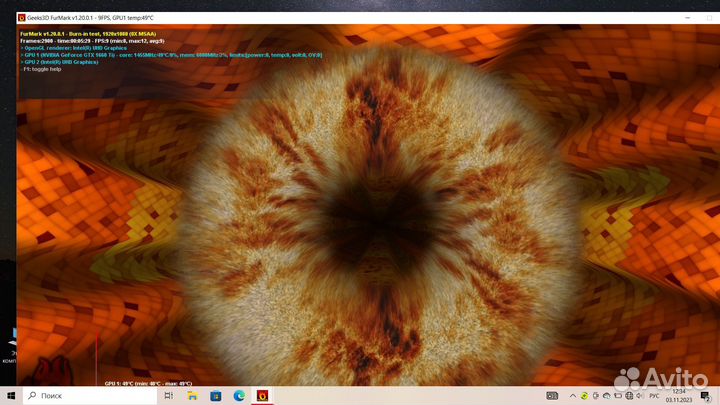Expand the hidden system tray icons
Image resolution: width=720 pixels, height=405 pixels.
click(x=573, y=396)
